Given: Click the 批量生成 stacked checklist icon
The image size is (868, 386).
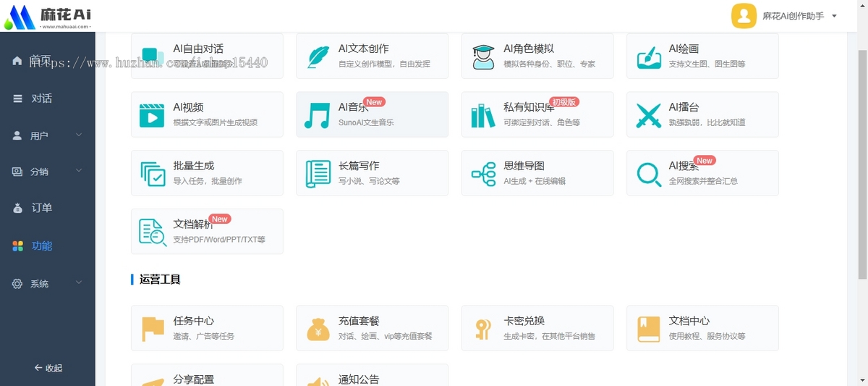Looking at the screenshot, I should tap(153, 174).
